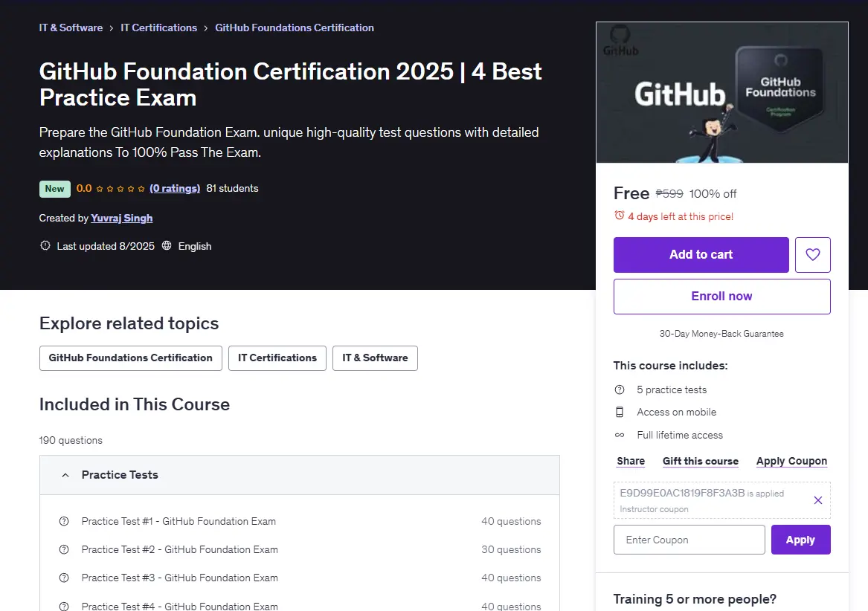The image size is (868, 611).
Task: Click Practice Test #2 - GitHub Foundation Exam row
Action: (300, 549)
